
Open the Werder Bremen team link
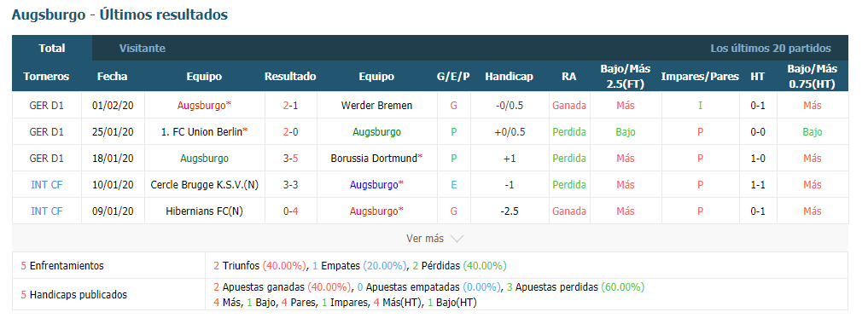(377, 105)
